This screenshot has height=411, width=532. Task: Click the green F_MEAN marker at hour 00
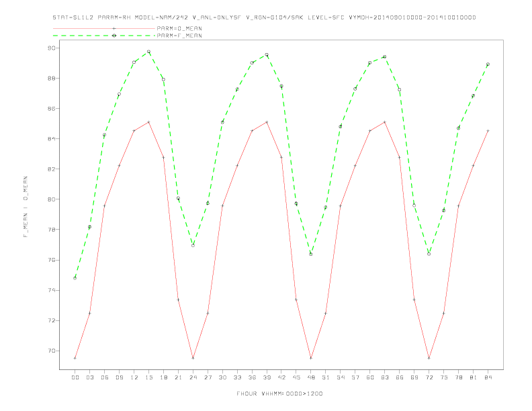point(75,278)
